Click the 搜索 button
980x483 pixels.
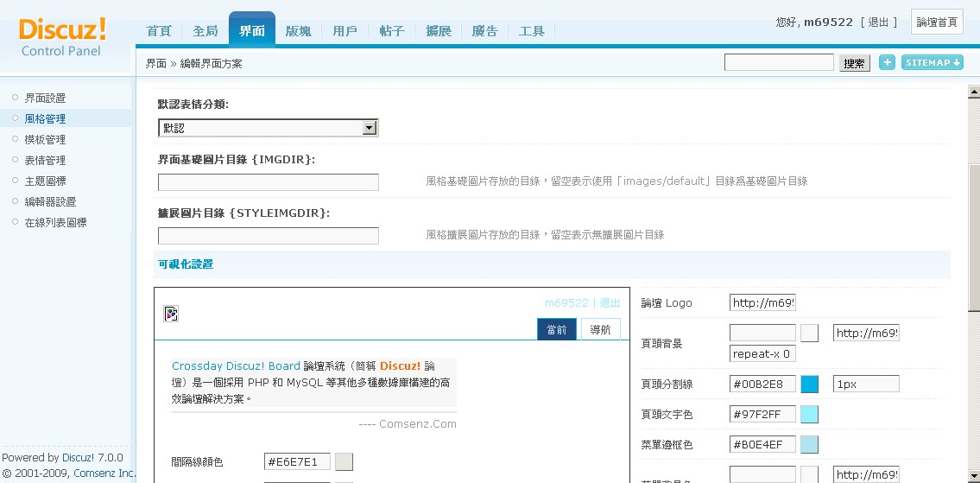click(854, 63)
